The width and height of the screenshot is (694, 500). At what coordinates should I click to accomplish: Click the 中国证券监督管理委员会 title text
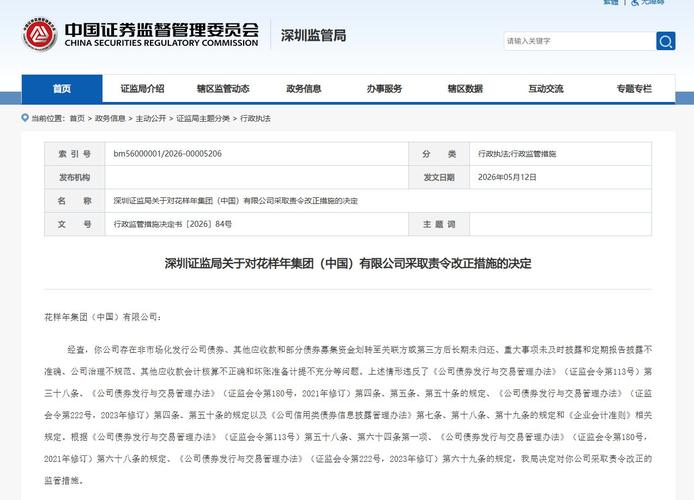pyautogui.click(x=162, y=30)
